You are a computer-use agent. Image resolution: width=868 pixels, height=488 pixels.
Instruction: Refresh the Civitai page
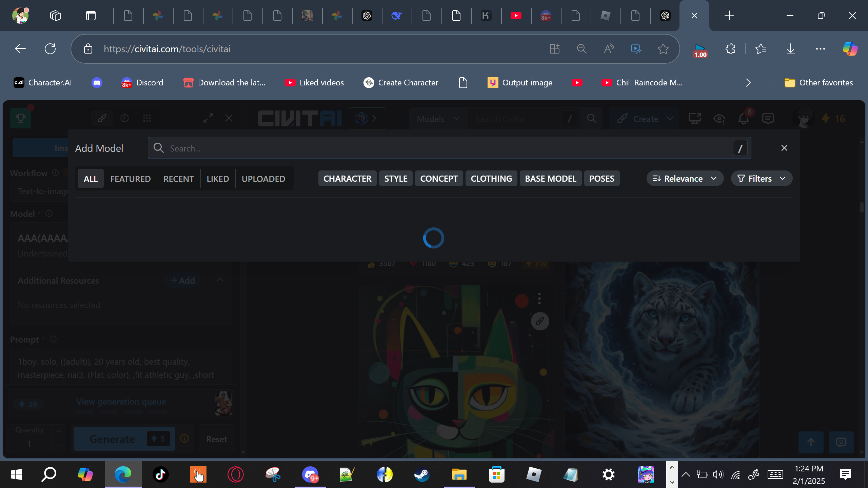(x=50, y=49)
